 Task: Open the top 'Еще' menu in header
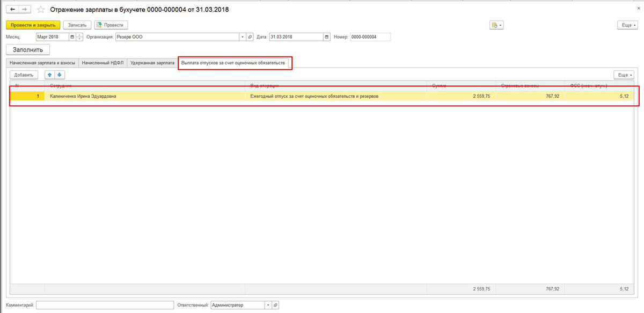627,25
